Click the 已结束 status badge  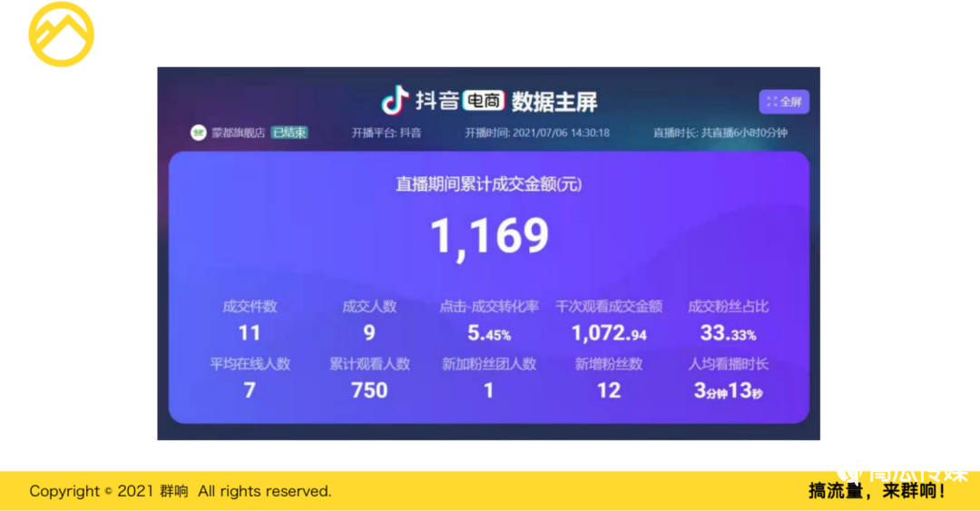tap(289, 133)
